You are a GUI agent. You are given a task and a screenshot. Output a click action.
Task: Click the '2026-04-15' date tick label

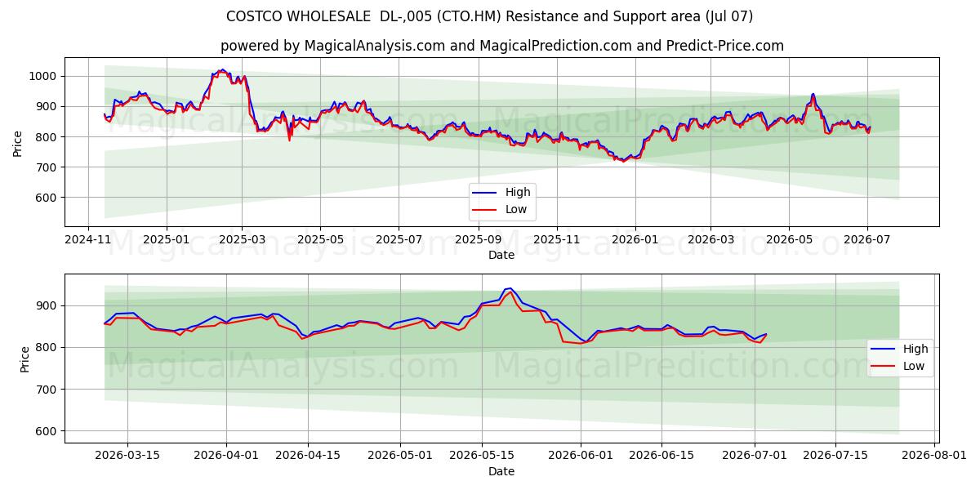click(x=308, y=456)
